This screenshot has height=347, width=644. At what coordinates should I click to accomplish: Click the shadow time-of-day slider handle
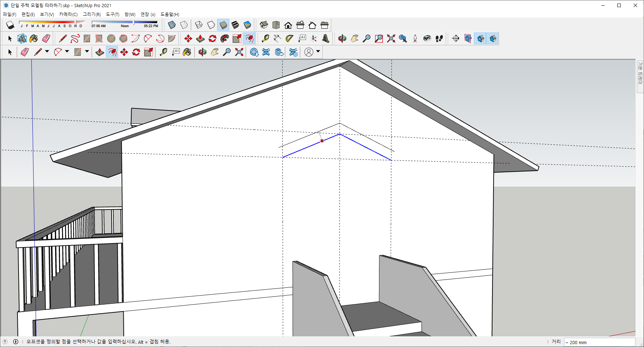tap(133, 22)
